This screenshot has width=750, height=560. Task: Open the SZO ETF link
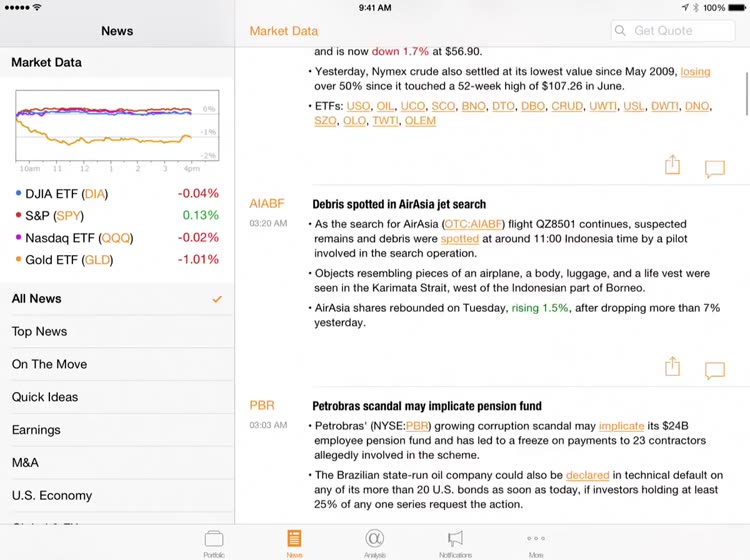click(325, 121)
